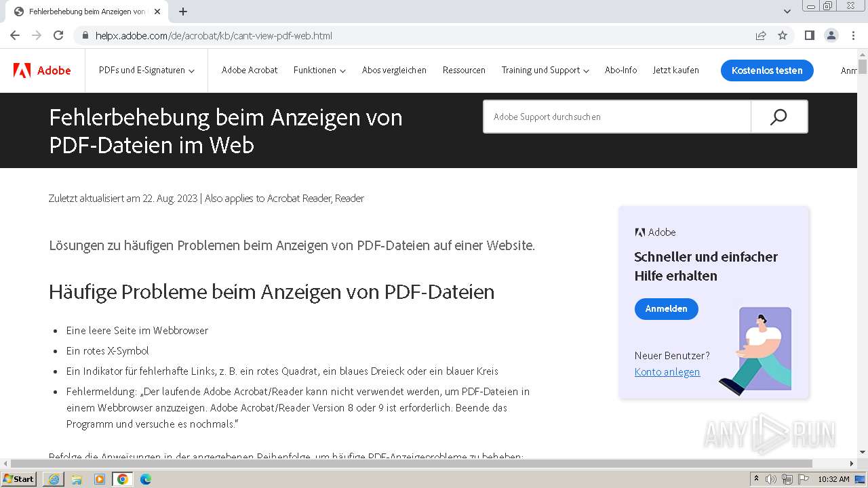The height and width of the screenshot is (488, 868).
Task: Click the page scroll down arrow
Action: [x=863, y=452]
